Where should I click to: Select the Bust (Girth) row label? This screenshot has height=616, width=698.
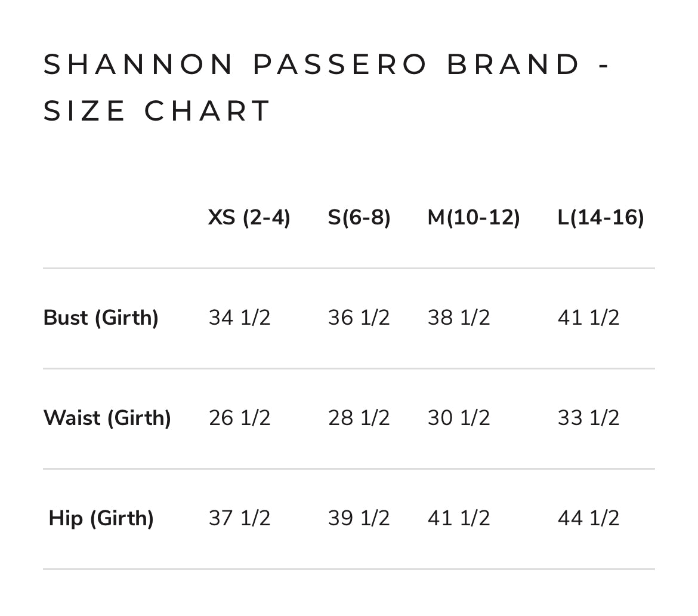coord(101,318)
